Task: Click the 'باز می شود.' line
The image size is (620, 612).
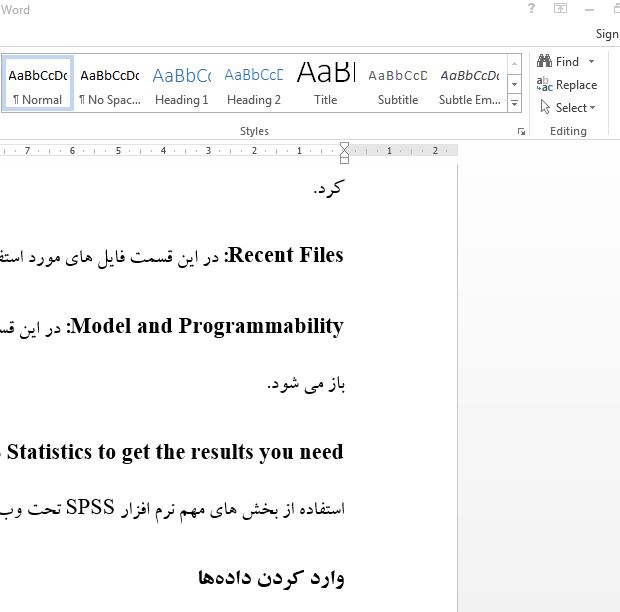Action: [x=306, y=383]
